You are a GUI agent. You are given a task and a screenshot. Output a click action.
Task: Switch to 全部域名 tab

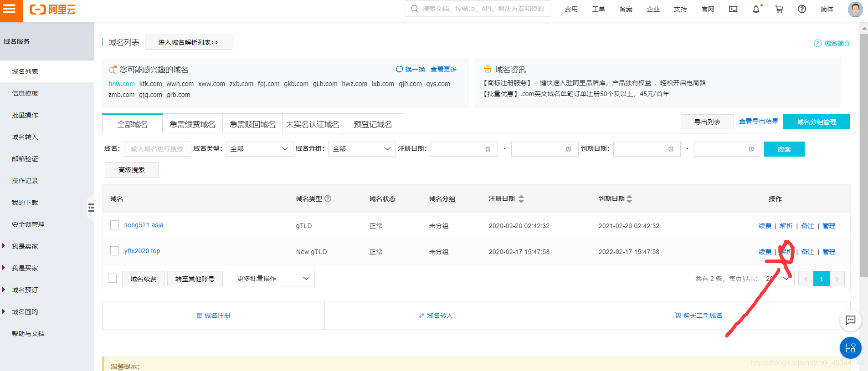[132, 124]
